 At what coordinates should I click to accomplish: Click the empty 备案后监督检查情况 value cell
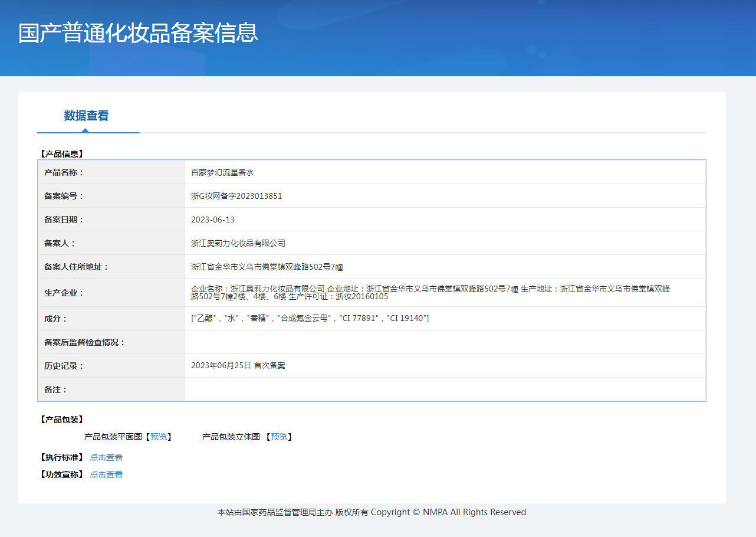445,342
